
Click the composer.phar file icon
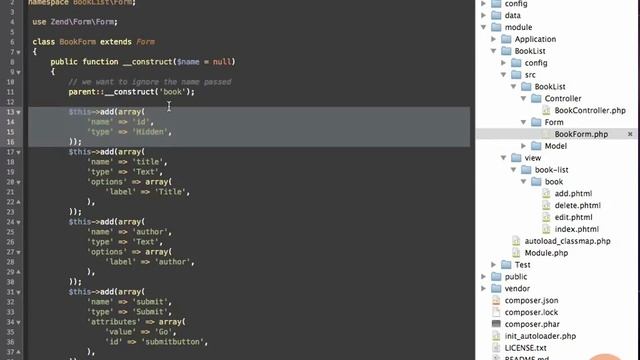tap(496, 324)
